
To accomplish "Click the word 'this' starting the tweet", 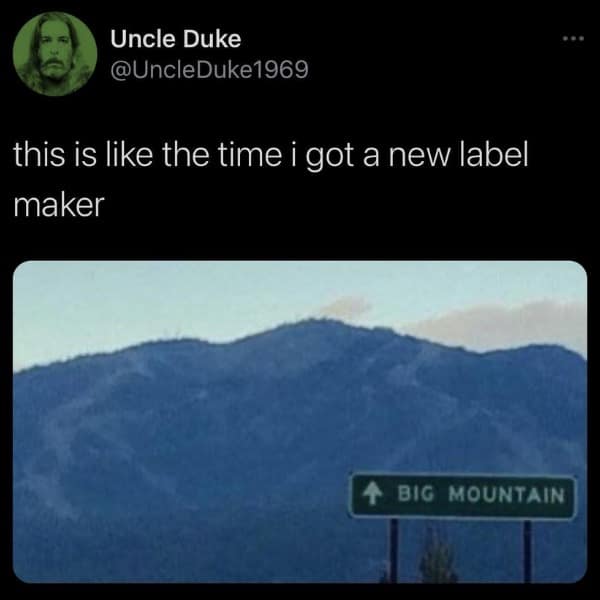I will [39, 155].
